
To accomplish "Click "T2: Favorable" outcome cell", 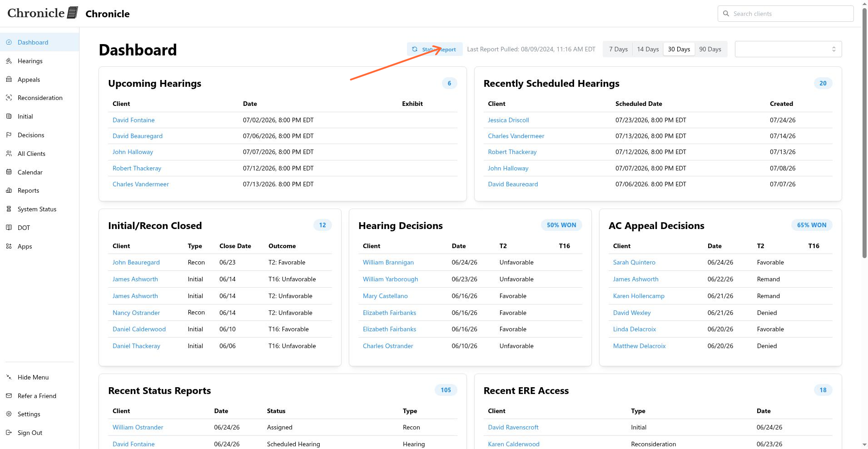I will (x=287, y=262).
